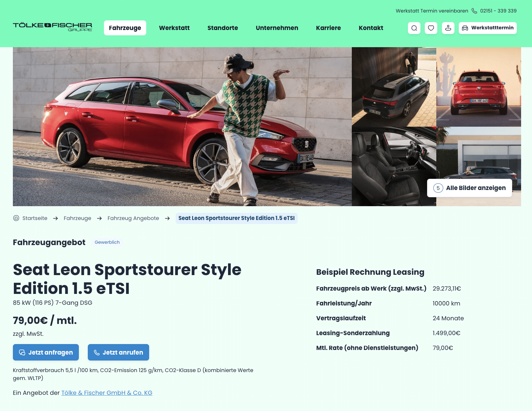Open the Fahrzeuge menu
Screen dimensions: 532x411
125,28
